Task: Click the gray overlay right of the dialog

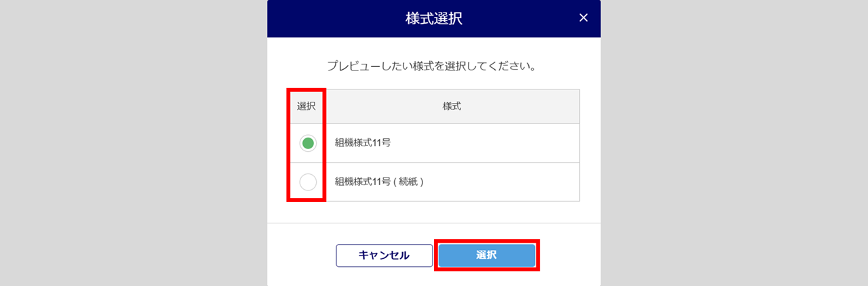Action: point(732,142)
